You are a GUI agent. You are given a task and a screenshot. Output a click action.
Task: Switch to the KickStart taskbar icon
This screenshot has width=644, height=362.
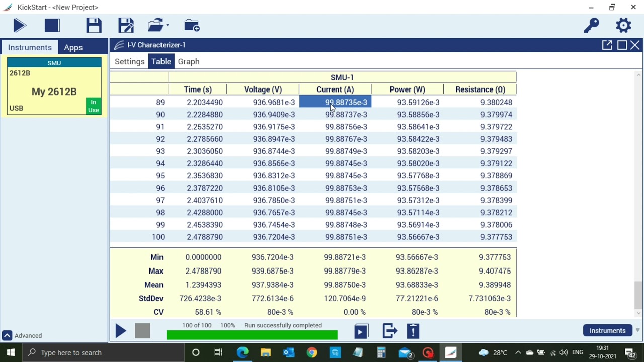click(451, 352)
